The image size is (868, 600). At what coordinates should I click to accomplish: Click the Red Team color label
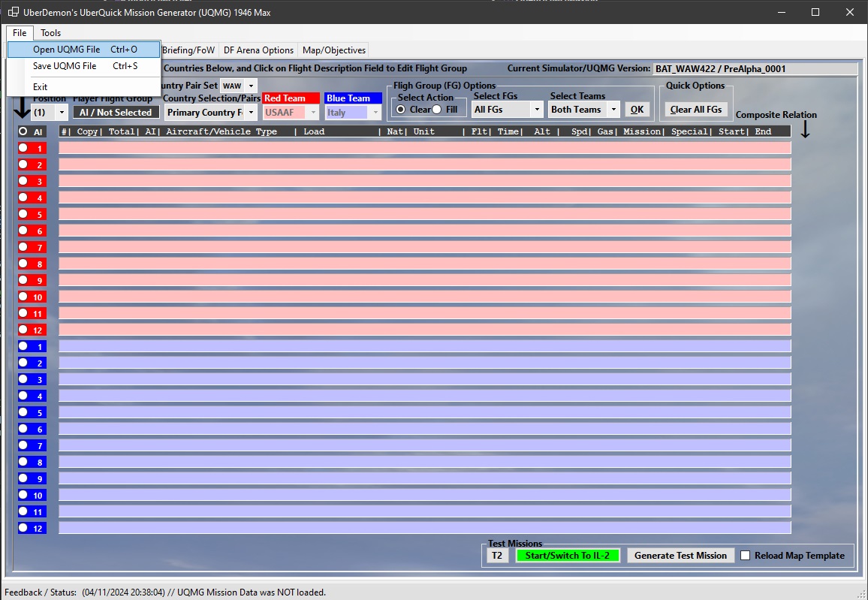[291, 98]
